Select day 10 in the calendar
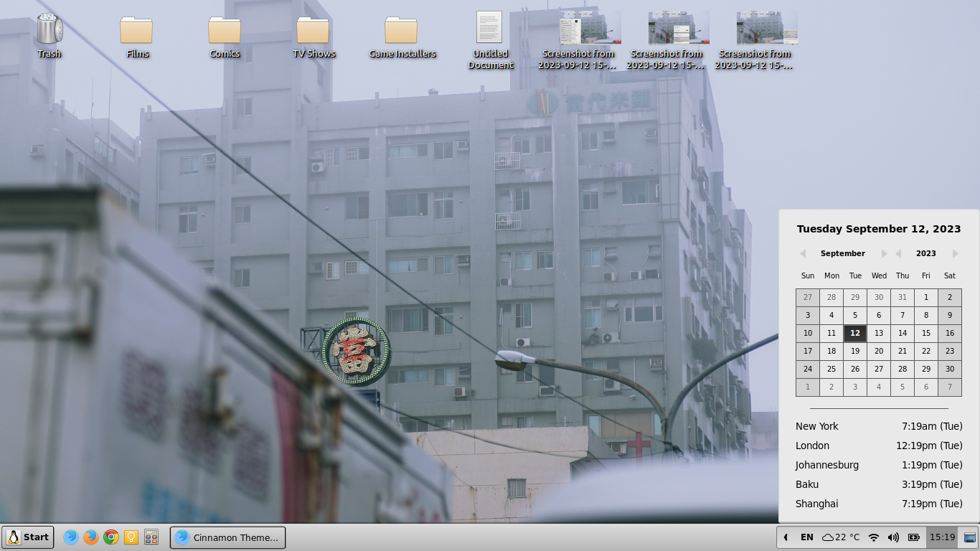The height and width of the screenshot is (551, 980). point(808,333)
